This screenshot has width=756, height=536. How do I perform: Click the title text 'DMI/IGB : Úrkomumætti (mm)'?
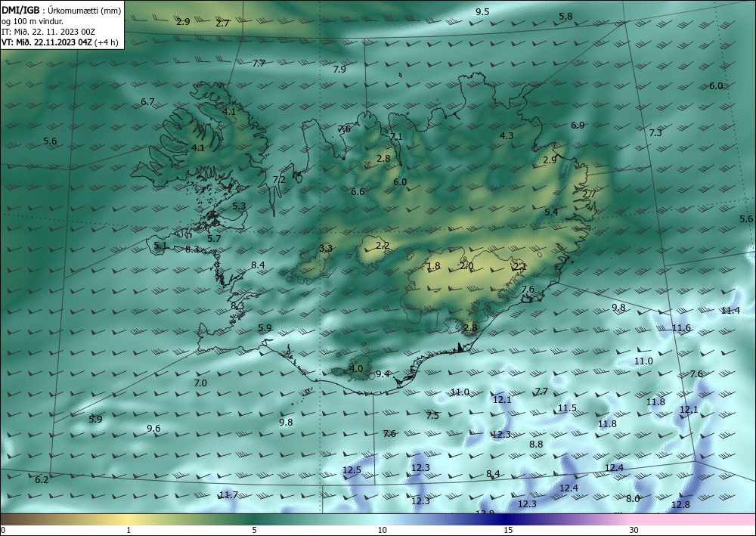pyautogui.click(x=62, y=10)
